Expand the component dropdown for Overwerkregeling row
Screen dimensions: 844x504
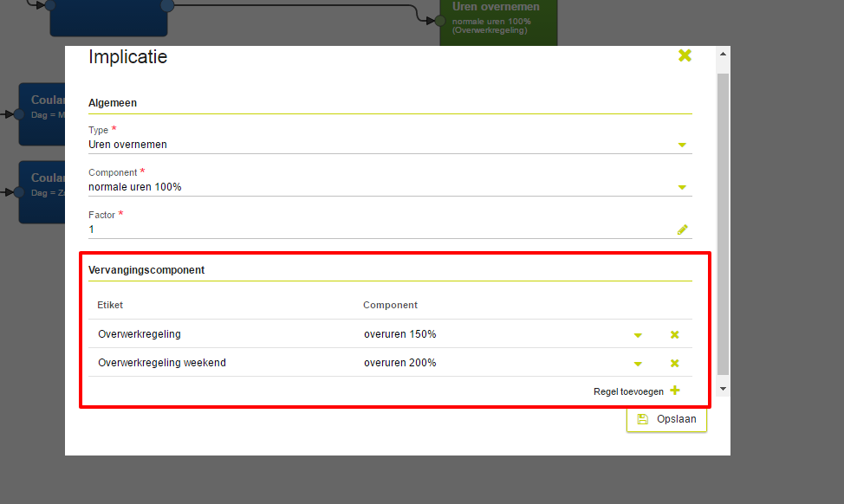point(638,335)
